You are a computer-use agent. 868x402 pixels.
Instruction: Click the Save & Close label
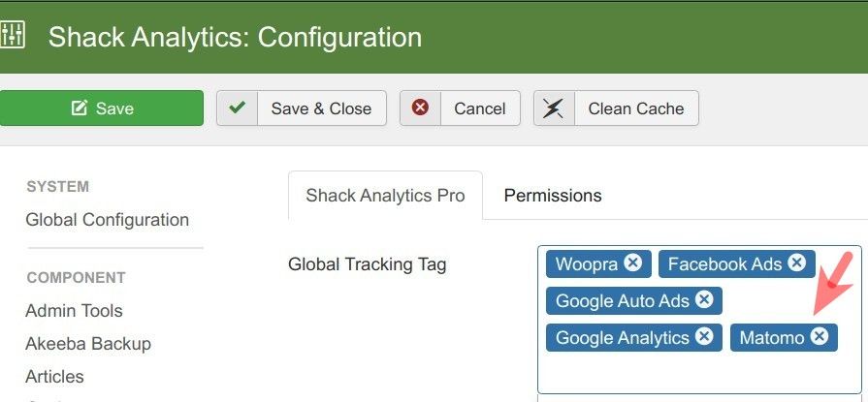coord(321,108)
